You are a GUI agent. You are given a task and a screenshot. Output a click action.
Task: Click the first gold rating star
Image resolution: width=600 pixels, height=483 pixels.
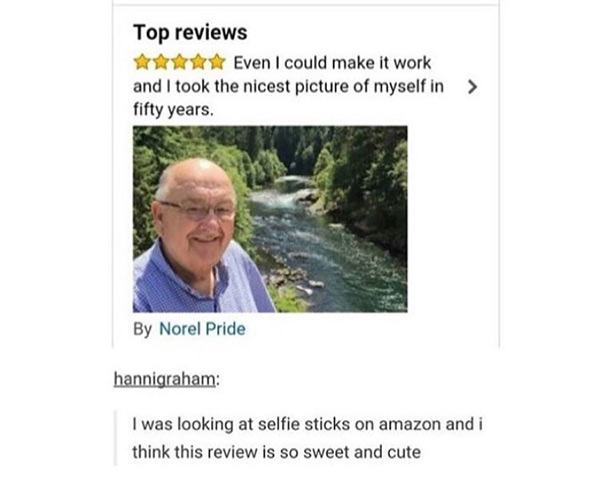tap(142, 62)
